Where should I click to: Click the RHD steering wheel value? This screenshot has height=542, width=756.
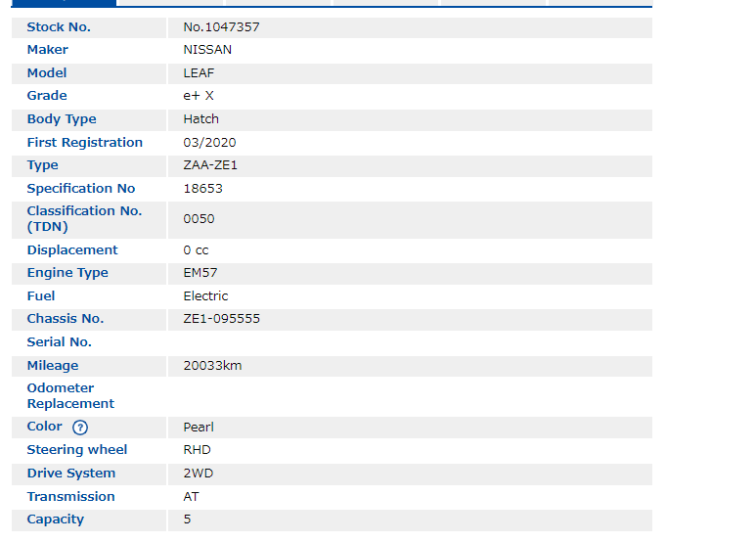(x=197, y=450)
